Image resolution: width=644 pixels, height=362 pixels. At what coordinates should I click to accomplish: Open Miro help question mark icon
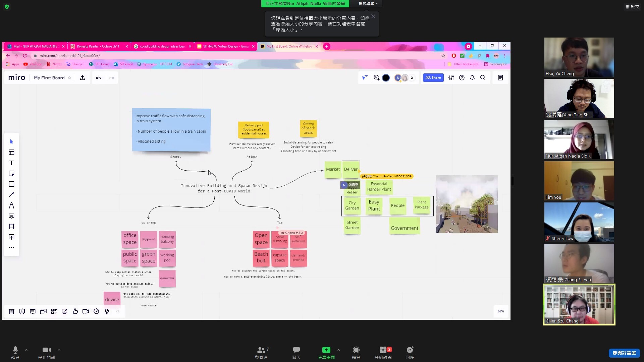(462, 78)
